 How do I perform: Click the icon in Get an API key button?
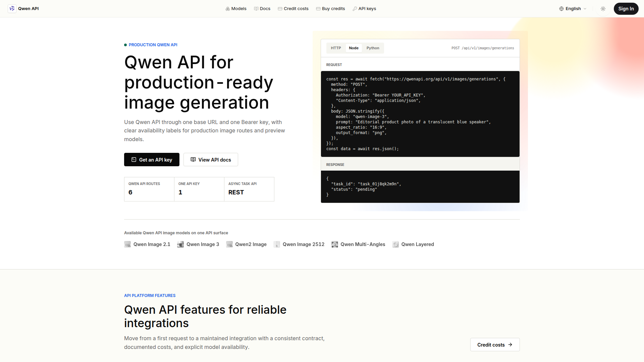[x=134, y=160]
